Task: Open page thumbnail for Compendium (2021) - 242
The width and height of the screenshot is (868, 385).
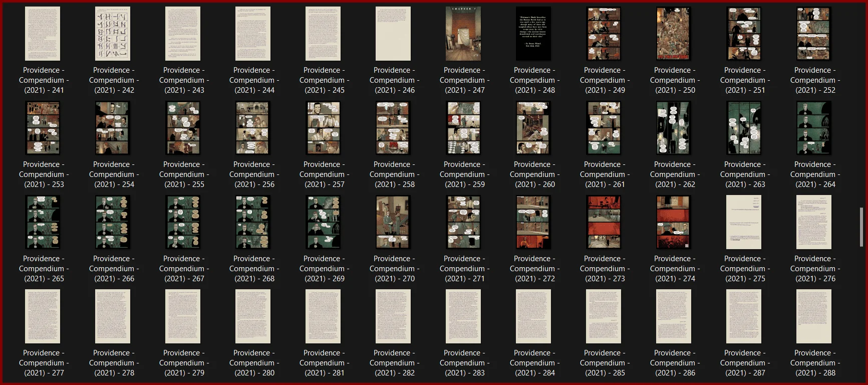Action: tap(113, 34)
